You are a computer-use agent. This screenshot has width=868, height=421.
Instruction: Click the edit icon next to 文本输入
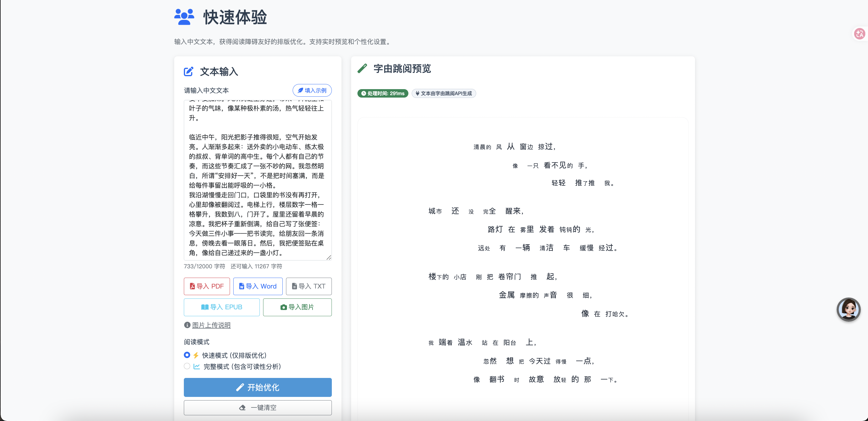189,71
